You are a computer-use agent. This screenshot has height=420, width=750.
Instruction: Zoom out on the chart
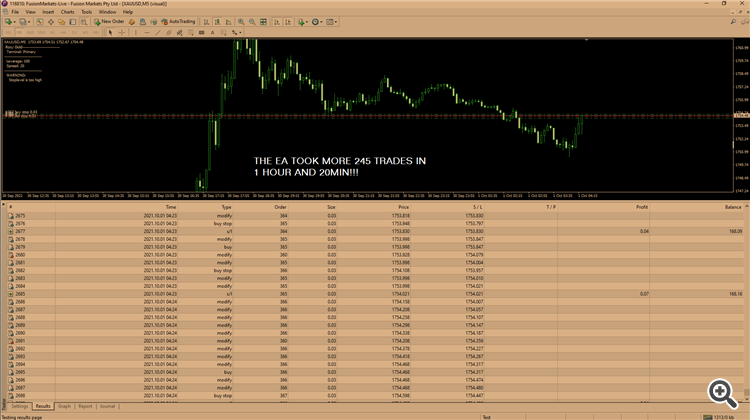pos(252,22)
